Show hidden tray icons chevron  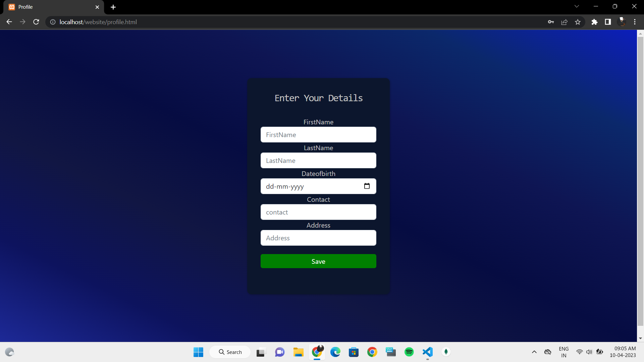click(x=534, y=352)
